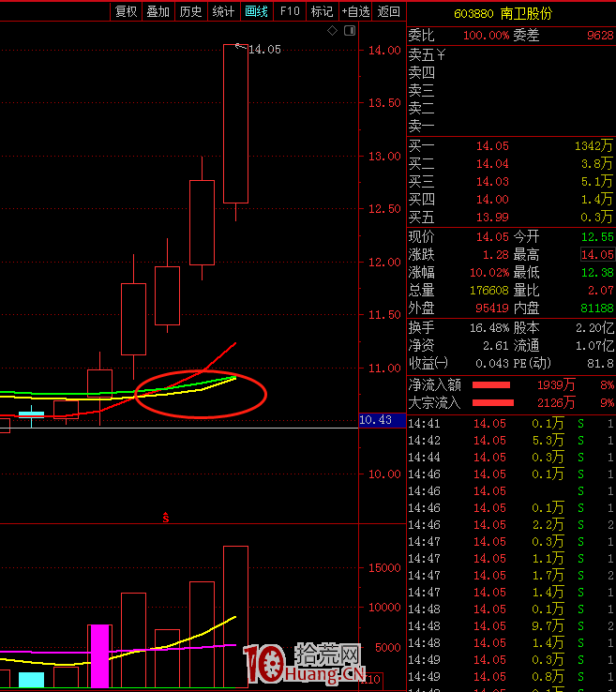Add stock via +自选 button
The height and width of the screenshot is (692, 616).
tap(355, 11)
